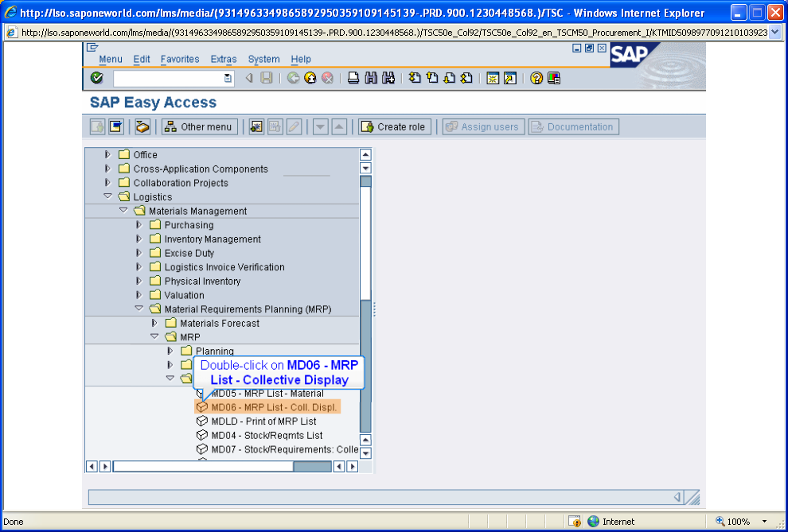
Task: Click the Create New Session icon
Action: pos(493,78)
